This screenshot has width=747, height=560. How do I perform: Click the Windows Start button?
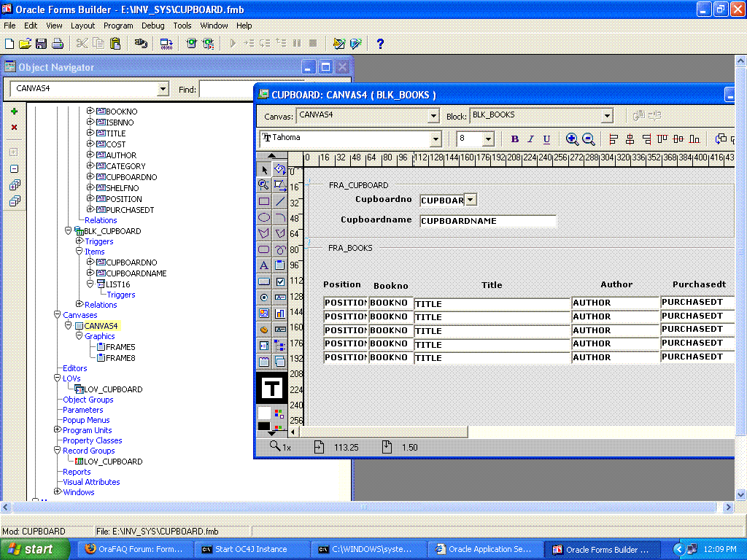point(35,549)
